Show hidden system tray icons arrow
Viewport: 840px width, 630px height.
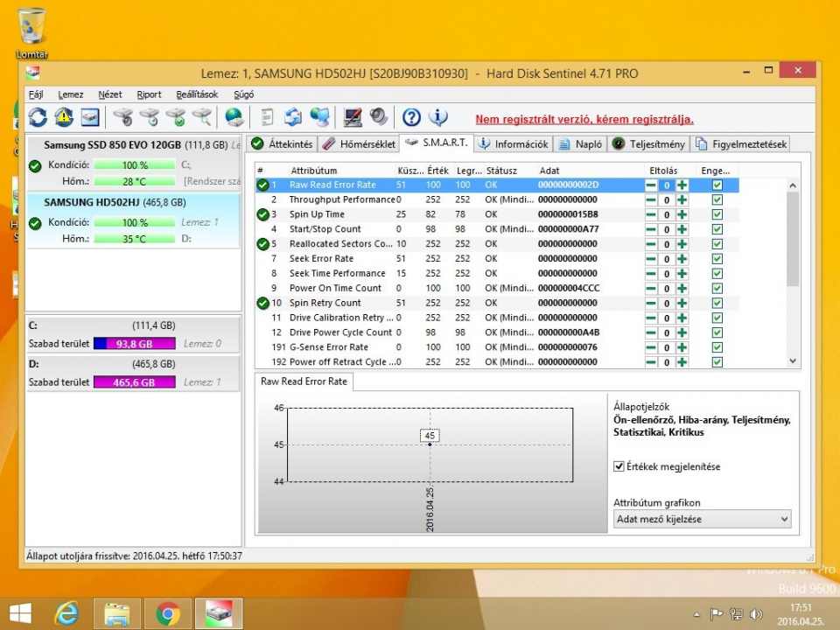(x=696, y=614)
